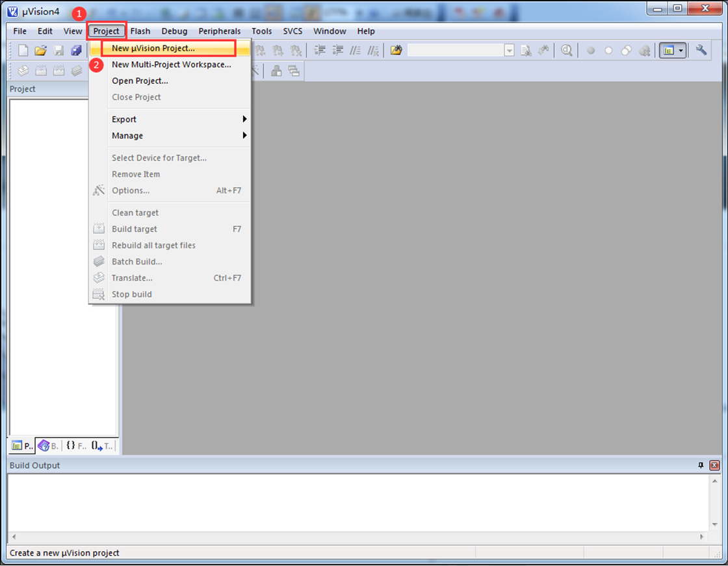
Task: Click the Unindent selected lines icon
Action: (337, 50)
